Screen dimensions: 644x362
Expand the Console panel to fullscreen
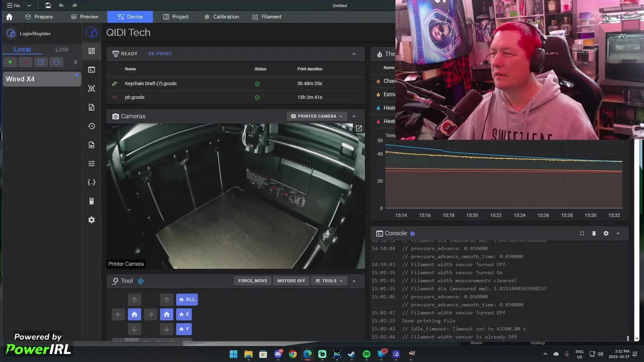click(x=582, y=233)
